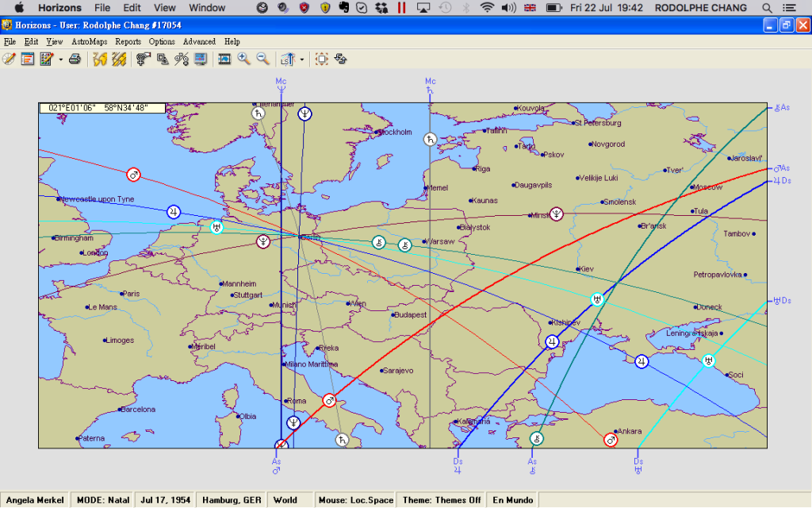Click the En Mundo status entry
The height and width of the screenshot is (508, 812).
point(513,500)
